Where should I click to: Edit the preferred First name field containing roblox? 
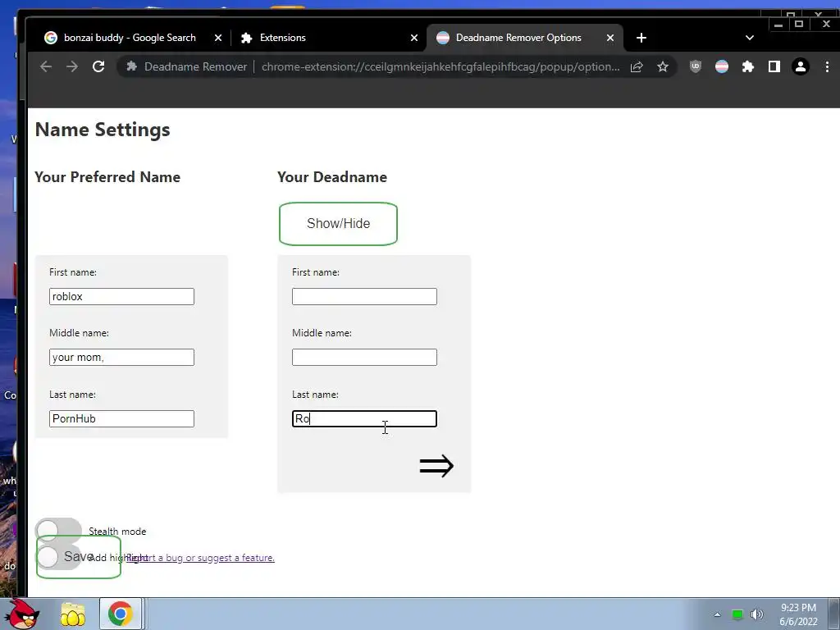point(121,296)
